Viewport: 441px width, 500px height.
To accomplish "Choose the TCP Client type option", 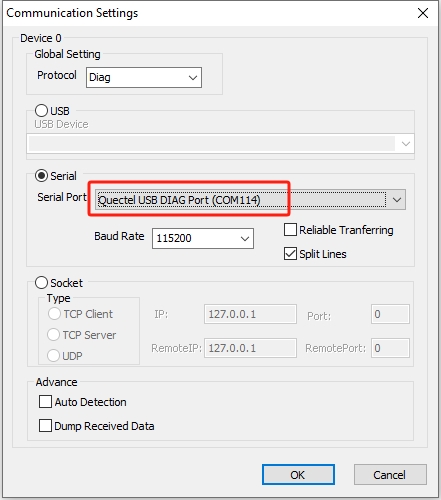I will [x=54, y=314].
